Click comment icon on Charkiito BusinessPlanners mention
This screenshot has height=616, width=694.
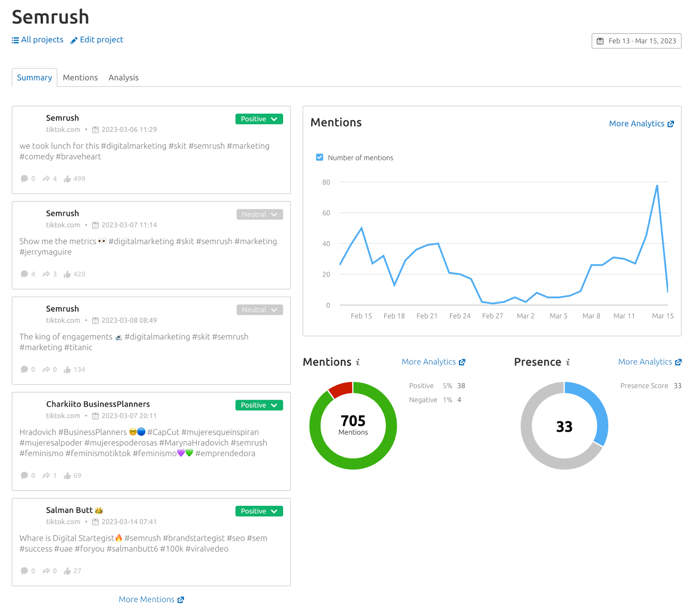click(x=24, y=475)
